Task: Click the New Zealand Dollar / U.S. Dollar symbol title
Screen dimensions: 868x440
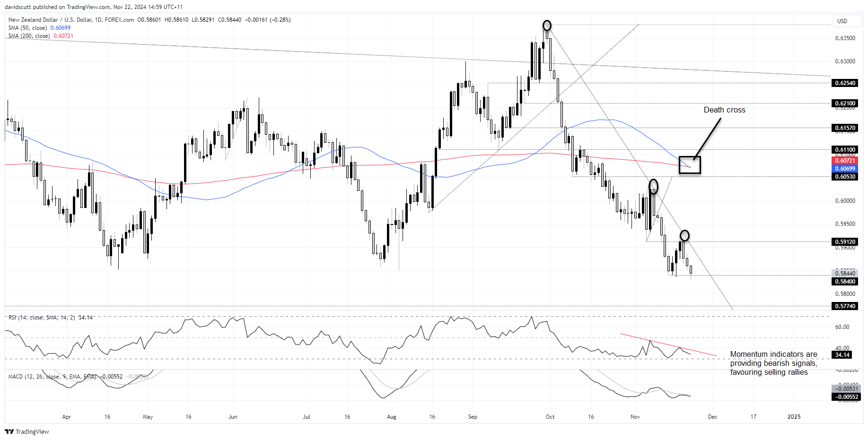Action: [x=71, y=20]
